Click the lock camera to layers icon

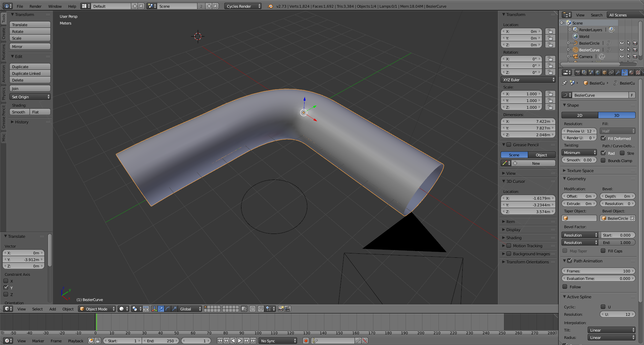point(244,309)
